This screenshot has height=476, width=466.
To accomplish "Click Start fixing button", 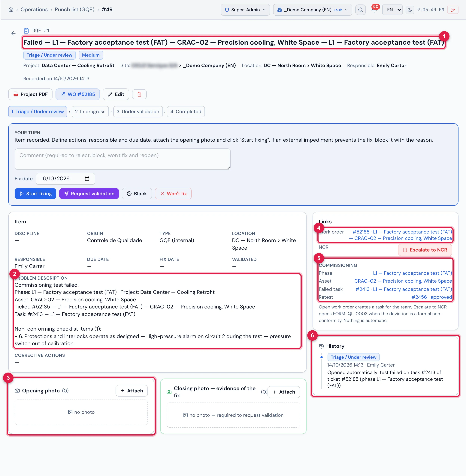I will tap(35, 194).
